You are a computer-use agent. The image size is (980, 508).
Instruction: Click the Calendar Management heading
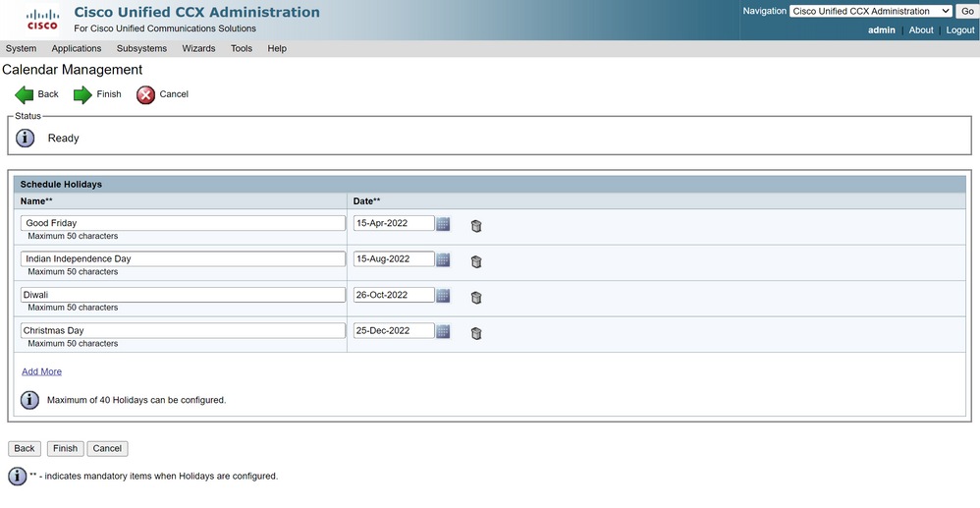[x=73, y=70]
